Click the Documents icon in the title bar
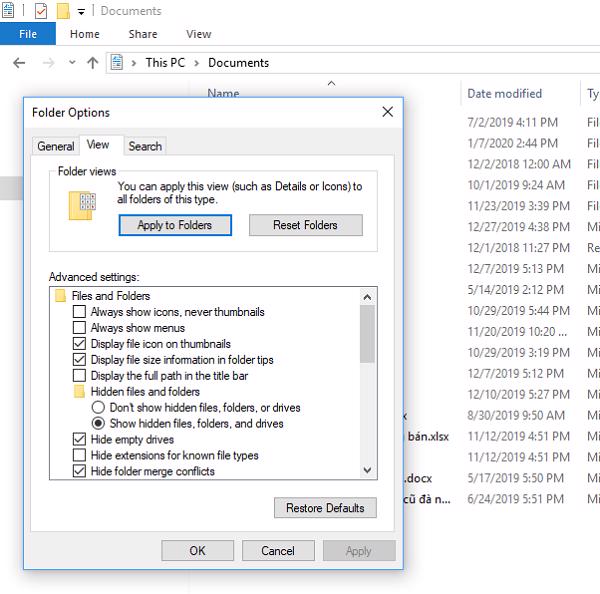 coord(8,10)
